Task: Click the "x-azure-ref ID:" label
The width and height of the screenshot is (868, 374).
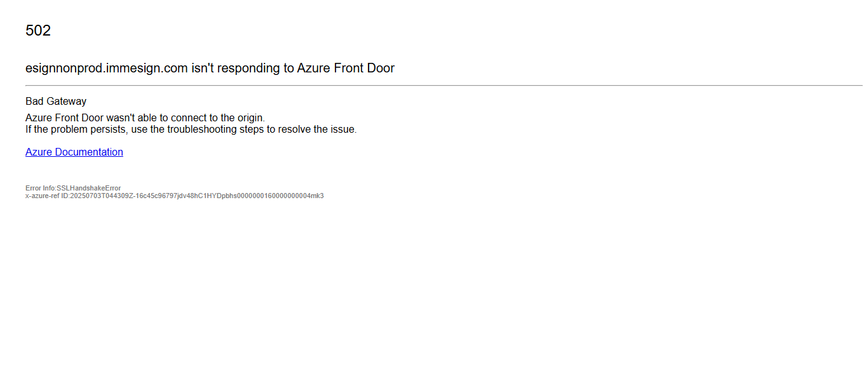Action: coord(47,196)
